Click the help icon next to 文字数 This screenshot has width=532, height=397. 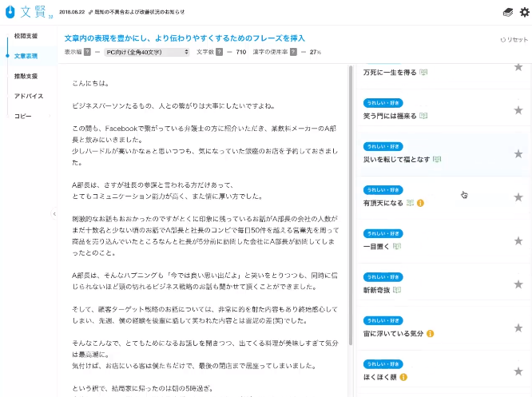tap(219, 52)
